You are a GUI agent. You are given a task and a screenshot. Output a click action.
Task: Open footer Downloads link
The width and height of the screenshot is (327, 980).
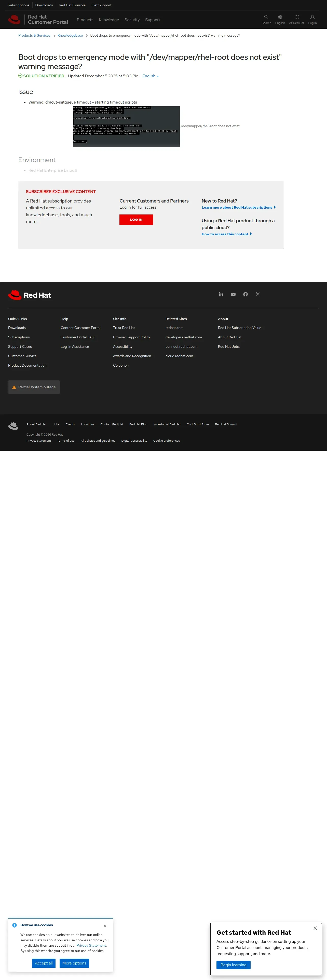(17, 327)
